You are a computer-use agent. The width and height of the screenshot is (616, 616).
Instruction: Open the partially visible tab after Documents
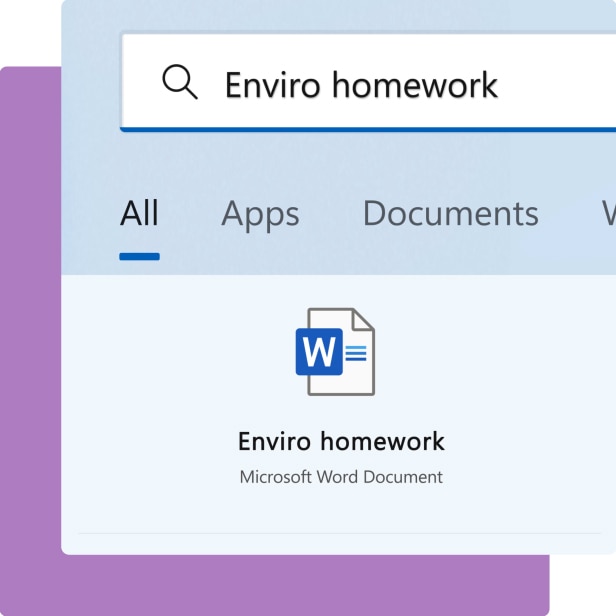coord(607,213)
